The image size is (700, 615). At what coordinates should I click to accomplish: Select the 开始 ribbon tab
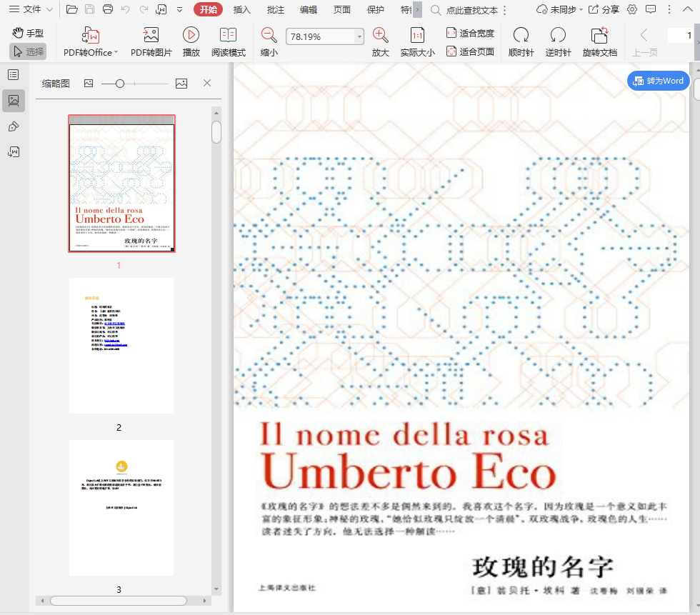pyautogui.click(x=208, y=9)
